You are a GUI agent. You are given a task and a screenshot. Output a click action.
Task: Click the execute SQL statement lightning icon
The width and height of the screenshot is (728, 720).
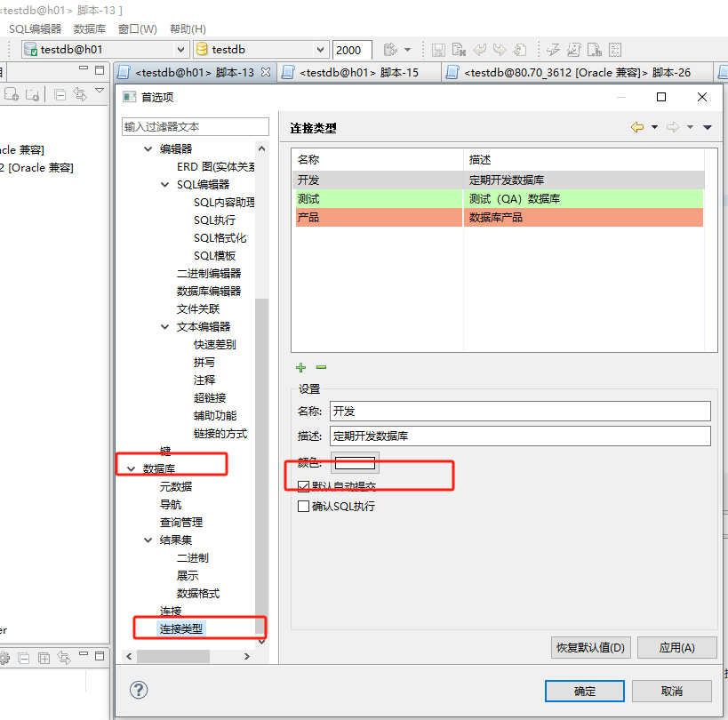point(553,50)
